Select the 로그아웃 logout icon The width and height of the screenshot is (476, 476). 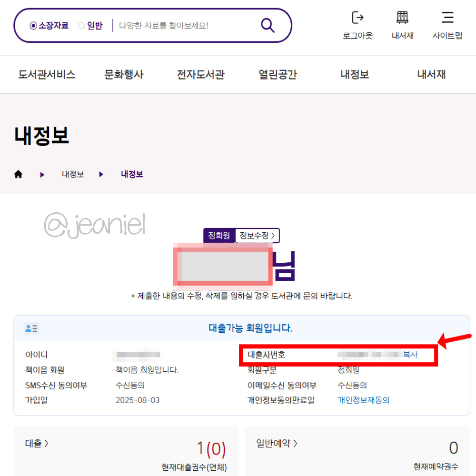(x=357, y=18)
